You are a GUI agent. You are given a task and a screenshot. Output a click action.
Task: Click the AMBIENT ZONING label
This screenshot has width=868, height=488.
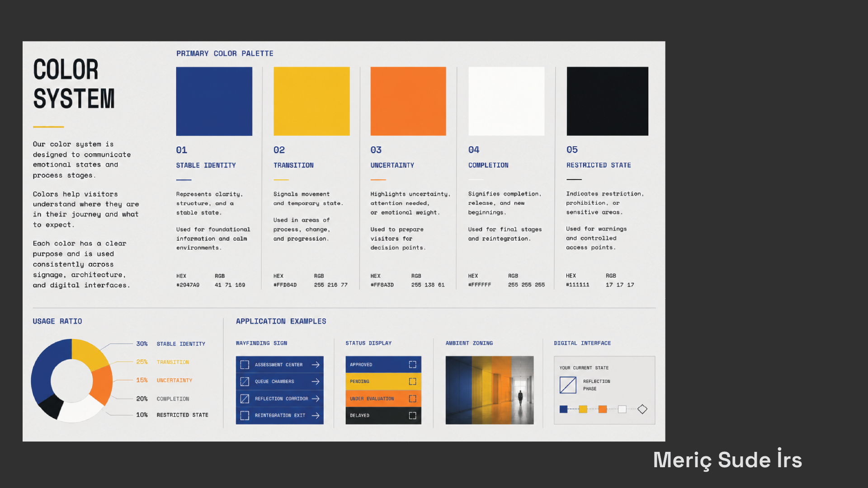click(469, 343)
